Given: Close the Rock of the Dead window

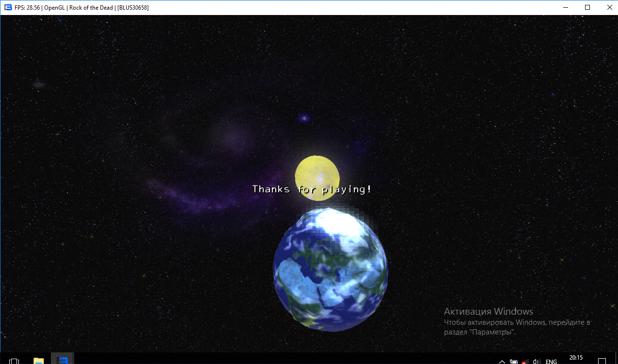Looking at the screenshot, I should [x=609, y=7].
